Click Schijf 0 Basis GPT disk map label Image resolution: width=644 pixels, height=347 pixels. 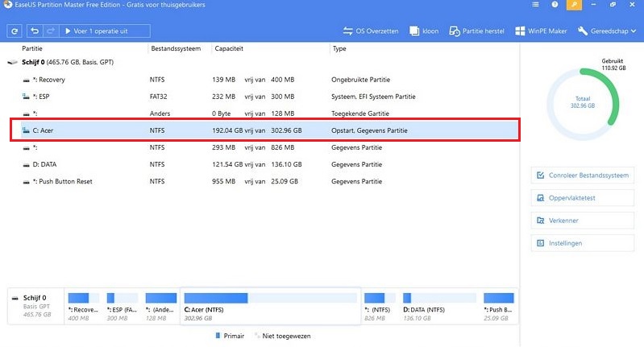(x=35, y=306)
